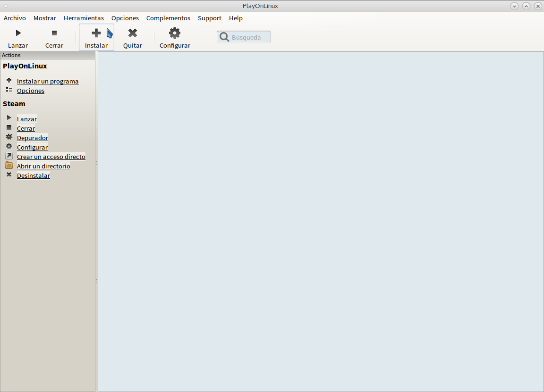Open the Help menu
544x392 pixels.
click(236, 18)
